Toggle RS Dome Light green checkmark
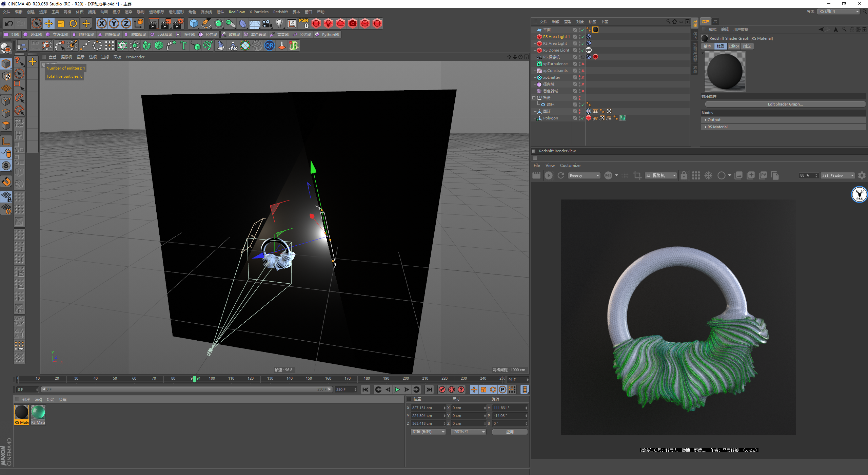 pos(583,50)
